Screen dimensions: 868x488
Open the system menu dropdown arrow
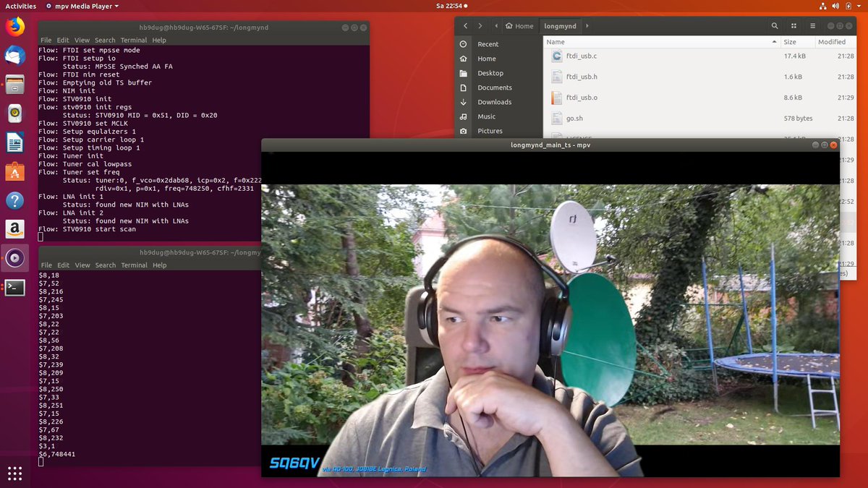(x=861, y=6)
